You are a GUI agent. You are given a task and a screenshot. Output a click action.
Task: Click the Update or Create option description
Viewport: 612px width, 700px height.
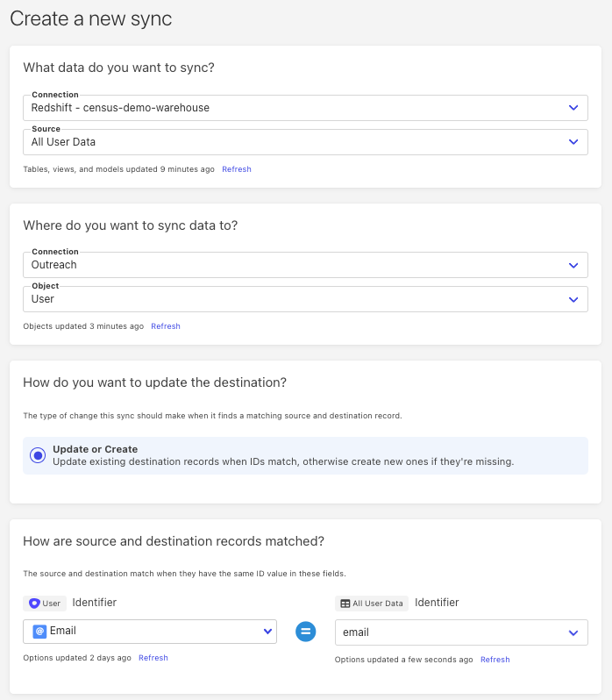(x=282, y=461)
